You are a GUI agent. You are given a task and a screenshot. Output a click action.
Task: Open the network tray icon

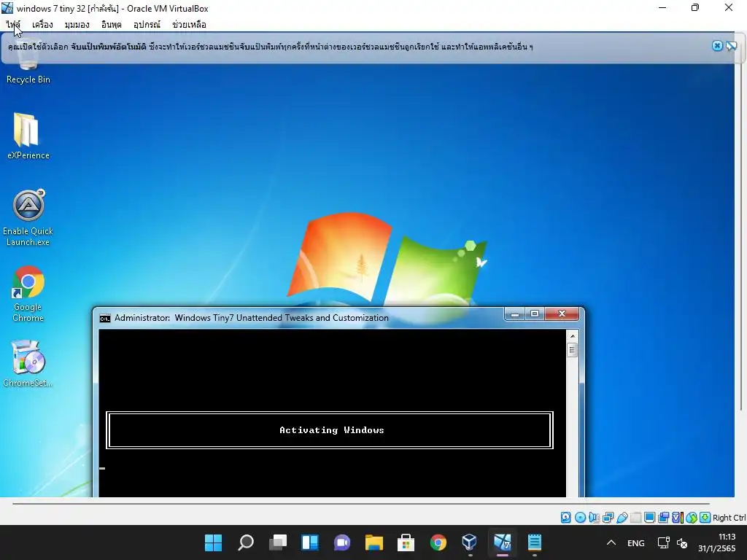(x=664, y=542)
